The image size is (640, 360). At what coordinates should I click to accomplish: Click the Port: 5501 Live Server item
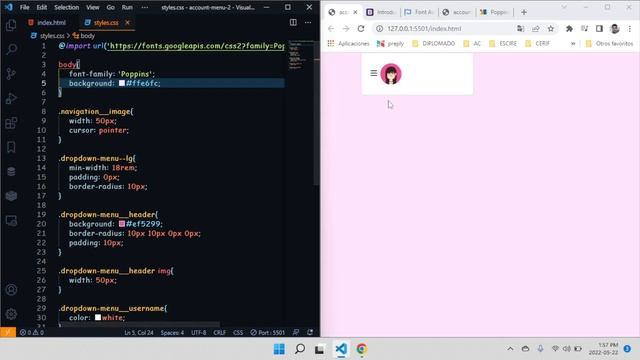pos(267,333)
